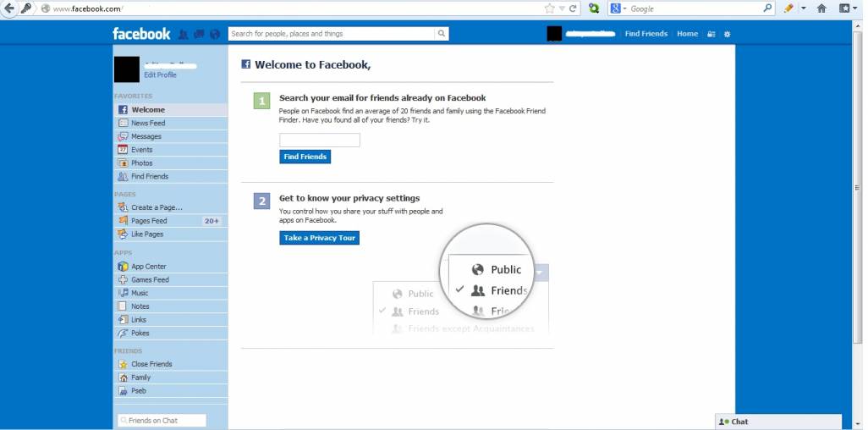Image resolution: width=868 pixels, height=430 pixels.
Task: Click the Find Friends blue button
Action: coord(305,157)
